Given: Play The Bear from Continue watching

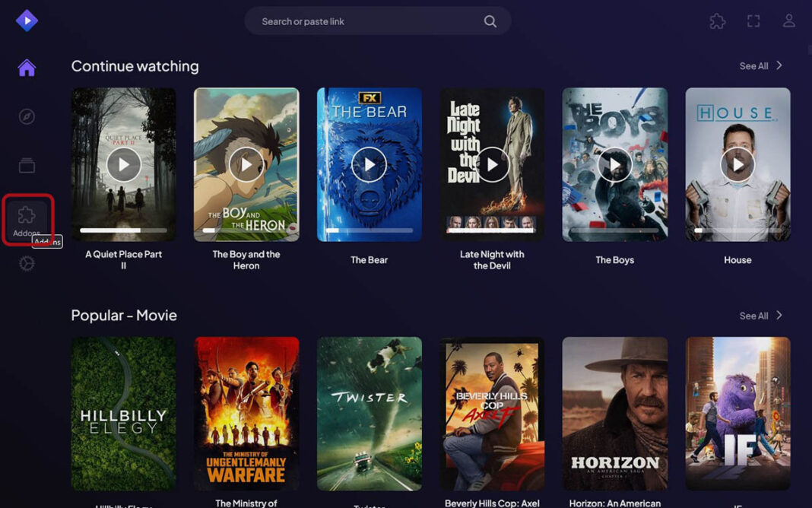Looking at the screenshot, I should [369, 164].
